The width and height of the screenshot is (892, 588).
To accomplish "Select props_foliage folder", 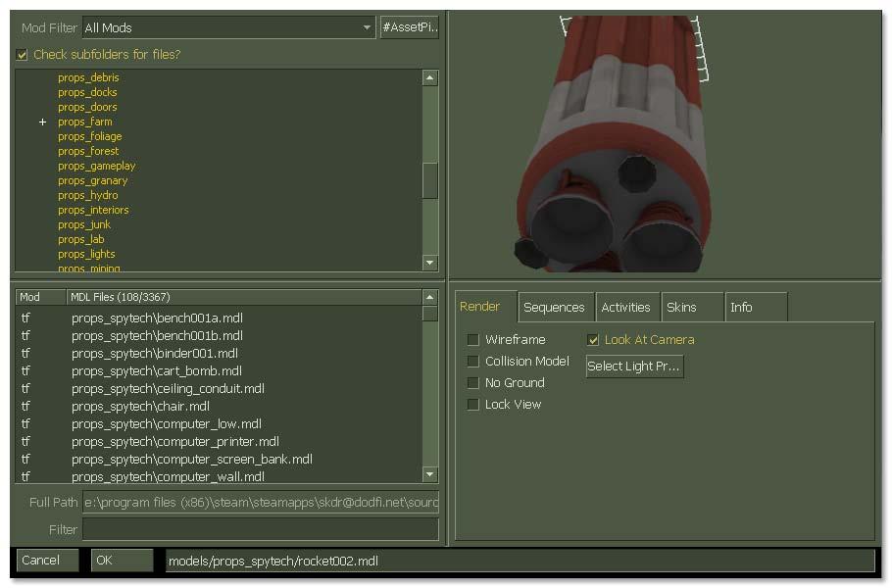I will [90, 136].
